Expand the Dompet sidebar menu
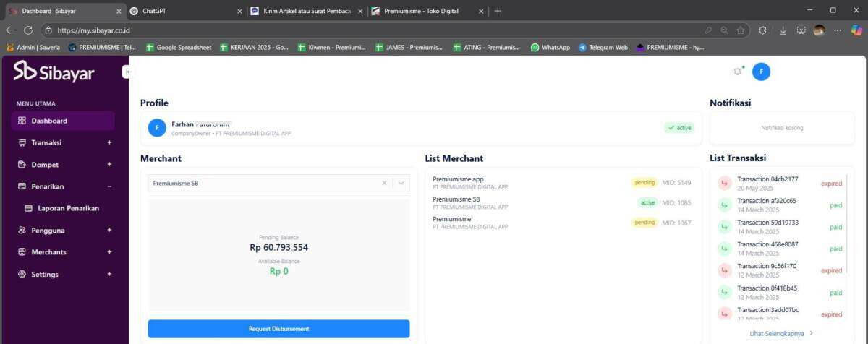Viewport: 868px width, 344px height. (x=64, y=164)
